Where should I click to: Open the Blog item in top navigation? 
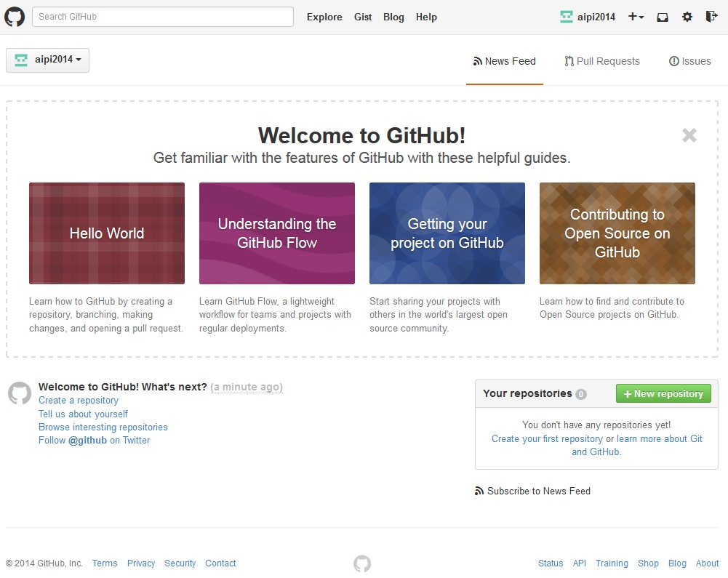[x=393, y=17]
